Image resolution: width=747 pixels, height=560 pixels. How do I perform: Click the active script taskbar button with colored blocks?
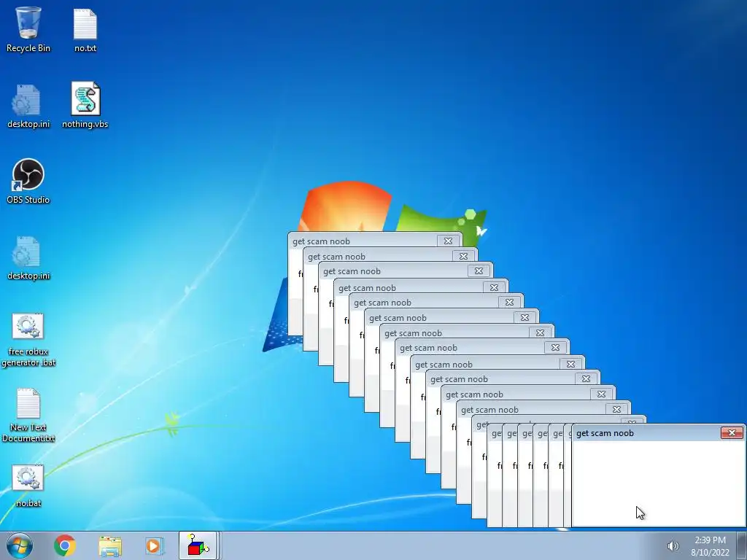pyautogui.click(x=198, y=545)
